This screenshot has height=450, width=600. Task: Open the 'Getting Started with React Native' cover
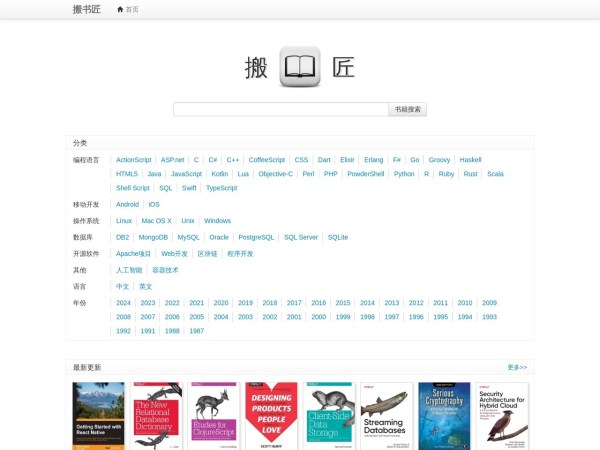(x=98, y=416)
